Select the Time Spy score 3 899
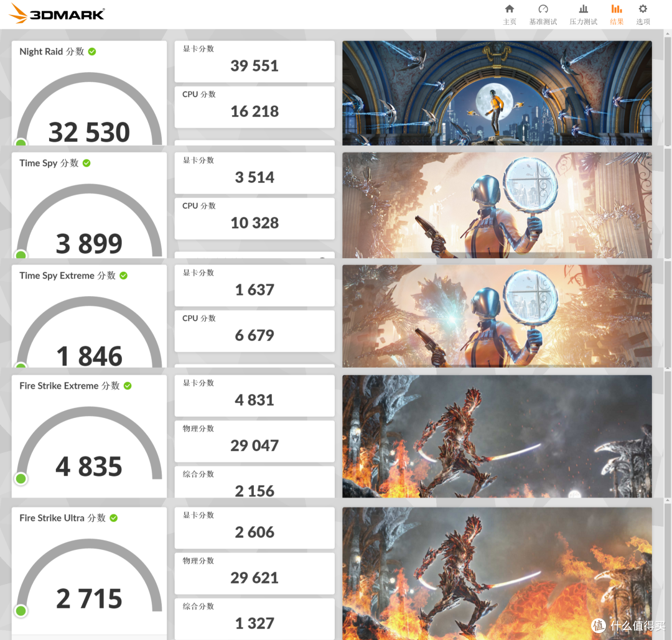672x640 pixels. tap(89, 243)
